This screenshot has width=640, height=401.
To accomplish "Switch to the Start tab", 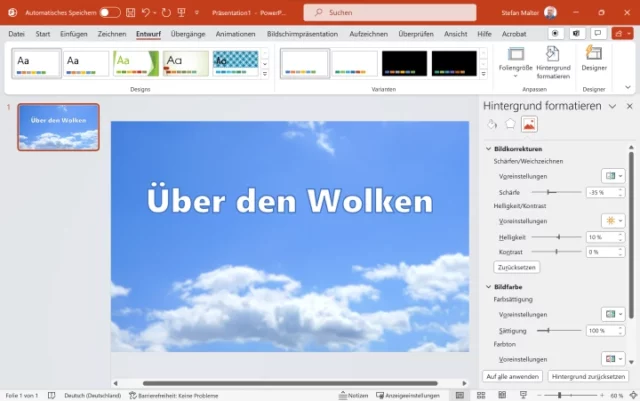I will (43, 34).
